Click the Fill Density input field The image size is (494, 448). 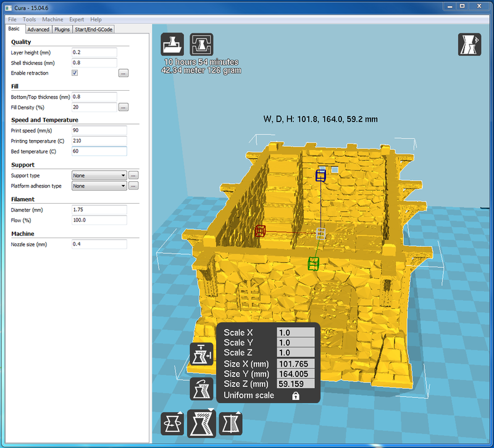click(x=94, y=107)
